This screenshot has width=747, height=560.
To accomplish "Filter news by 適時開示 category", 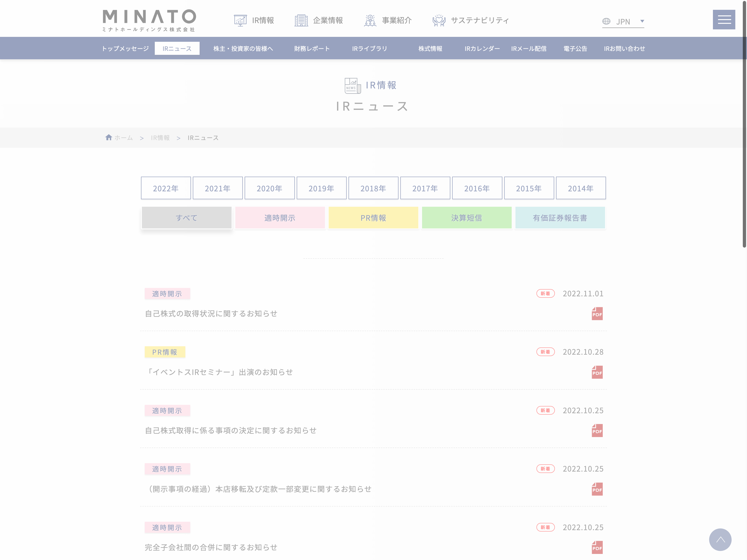I will (x=280, y=218).
